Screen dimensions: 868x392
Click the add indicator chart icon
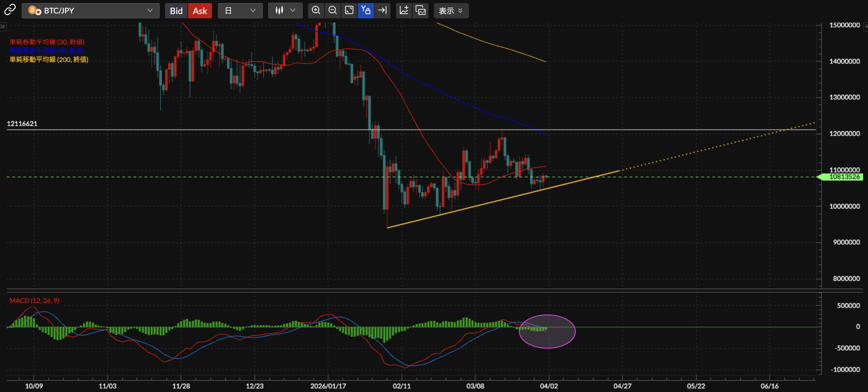[404, 10]
